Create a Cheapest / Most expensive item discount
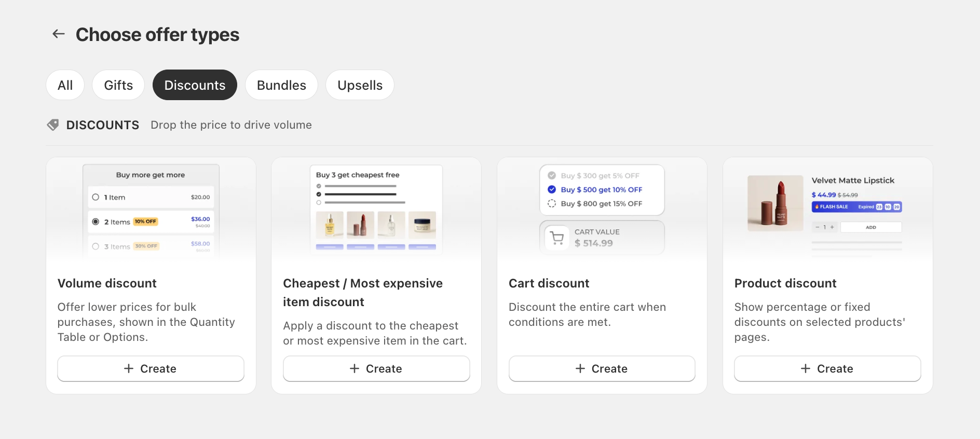Screen dimensions: 980x439 [376, 368]
